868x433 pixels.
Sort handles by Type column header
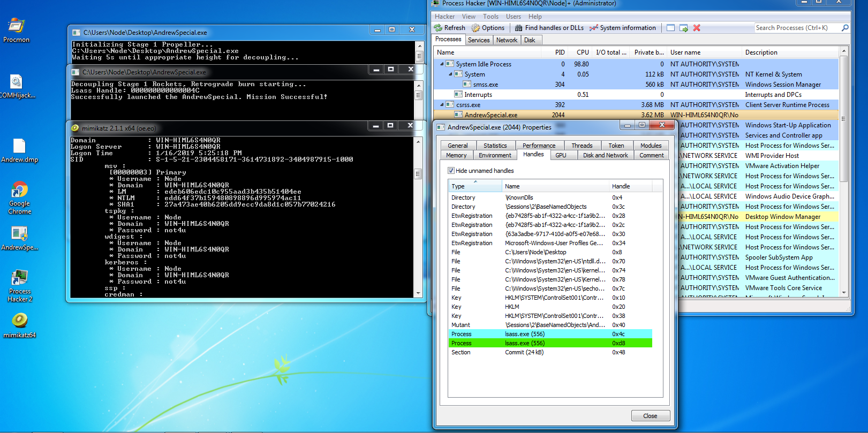(475, 186)
